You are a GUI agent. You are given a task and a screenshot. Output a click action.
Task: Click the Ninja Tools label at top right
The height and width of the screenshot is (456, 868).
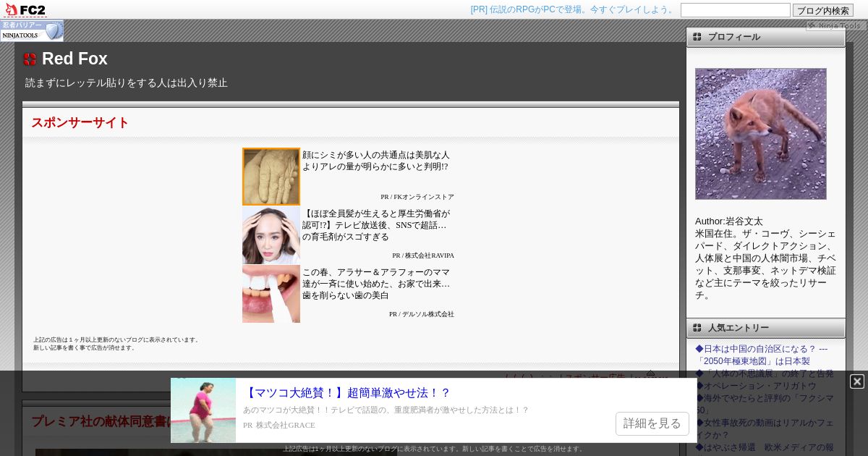[x=836, y=25]
